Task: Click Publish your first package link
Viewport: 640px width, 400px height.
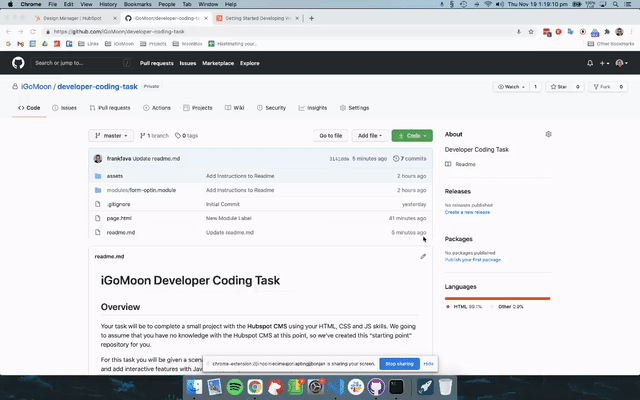Action: click(473, 260)
